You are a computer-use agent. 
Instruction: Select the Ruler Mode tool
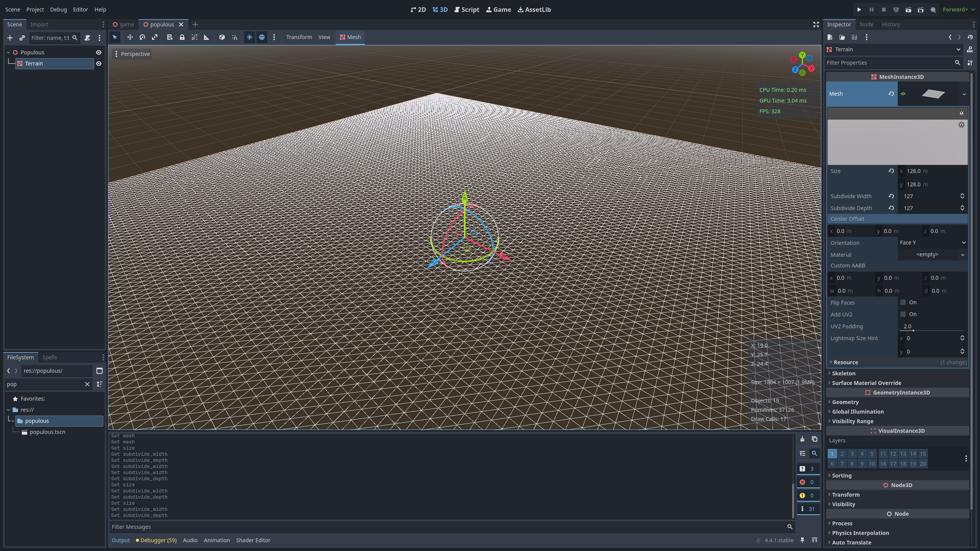[x=206, y=37]
